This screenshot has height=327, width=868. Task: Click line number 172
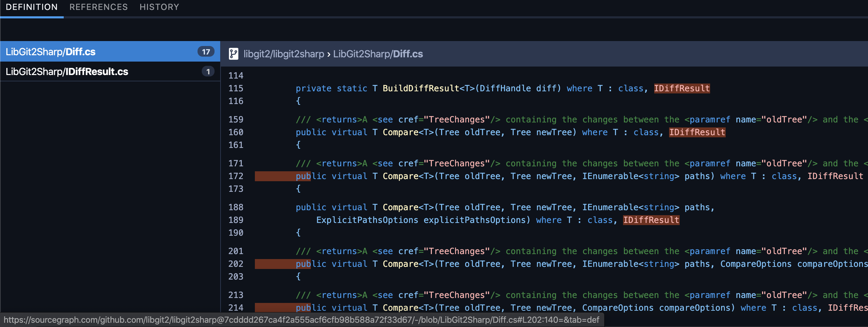[236, 176]
